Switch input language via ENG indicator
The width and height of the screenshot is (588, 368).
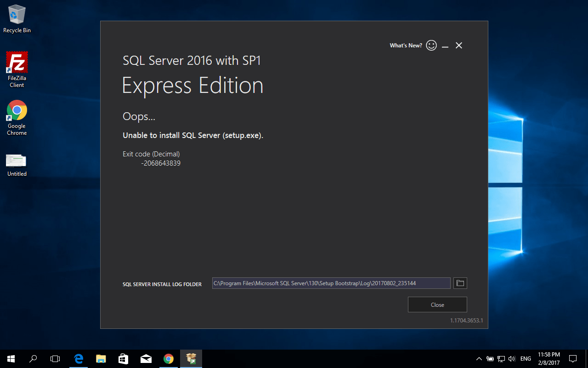click(x=525, y=358)
